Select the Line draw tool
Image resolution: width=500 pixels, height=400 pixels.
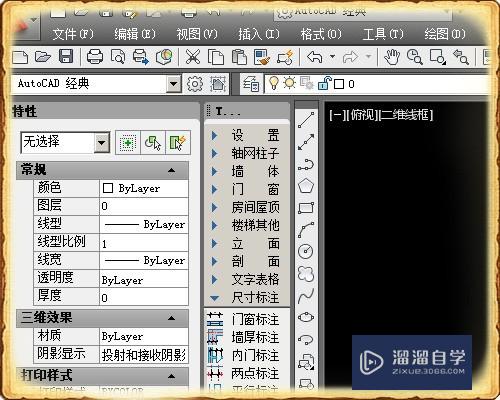tap(306, 120)
